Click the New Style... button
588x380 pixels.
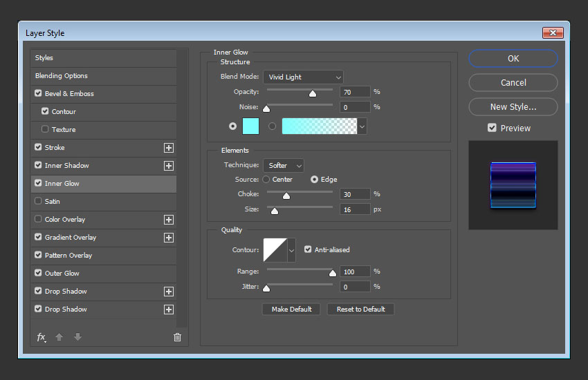(513, 107)
